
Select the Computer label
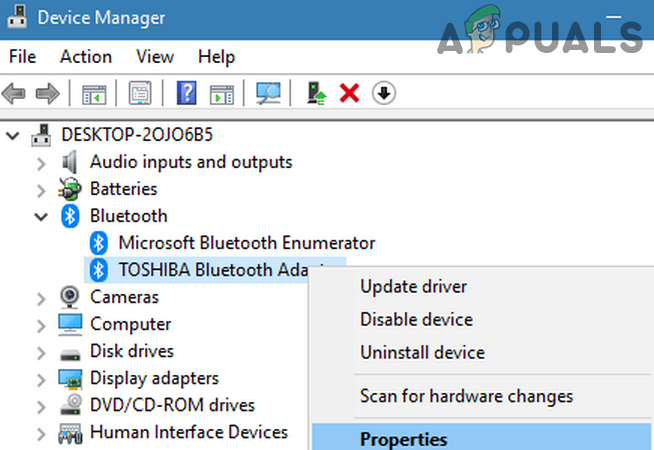tap(131, 324)
